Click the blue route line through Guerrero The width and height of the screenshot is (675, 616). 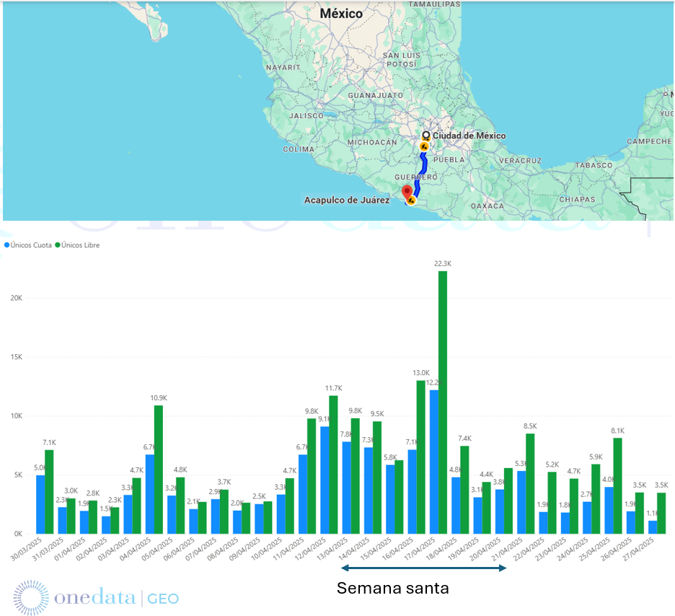[x=418, y=180]
